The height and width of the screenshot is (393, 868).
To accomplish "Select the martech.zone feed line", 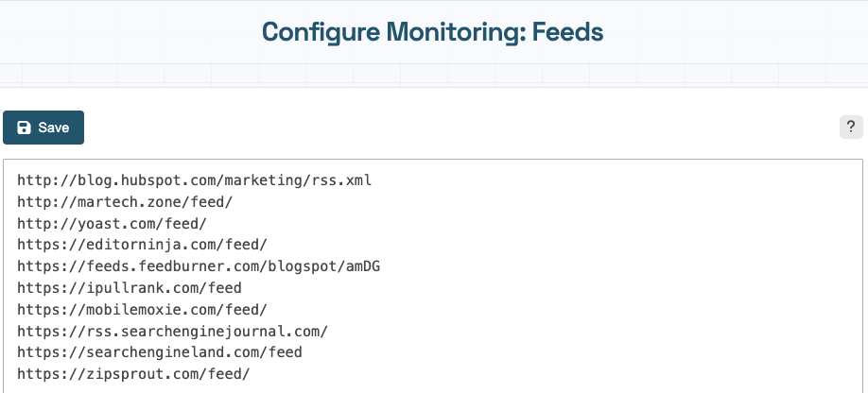I will click(x=125, y=202).
